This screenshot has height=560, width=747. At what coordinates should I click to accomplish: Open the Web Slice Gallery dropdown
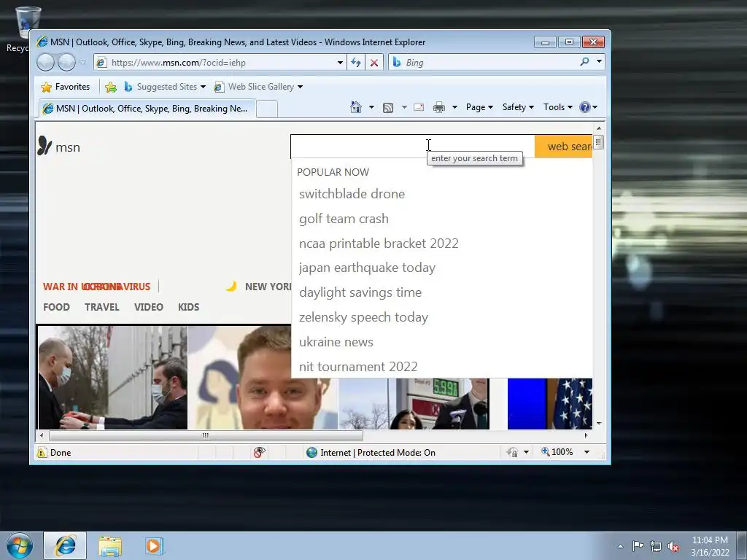click(258, 87)
